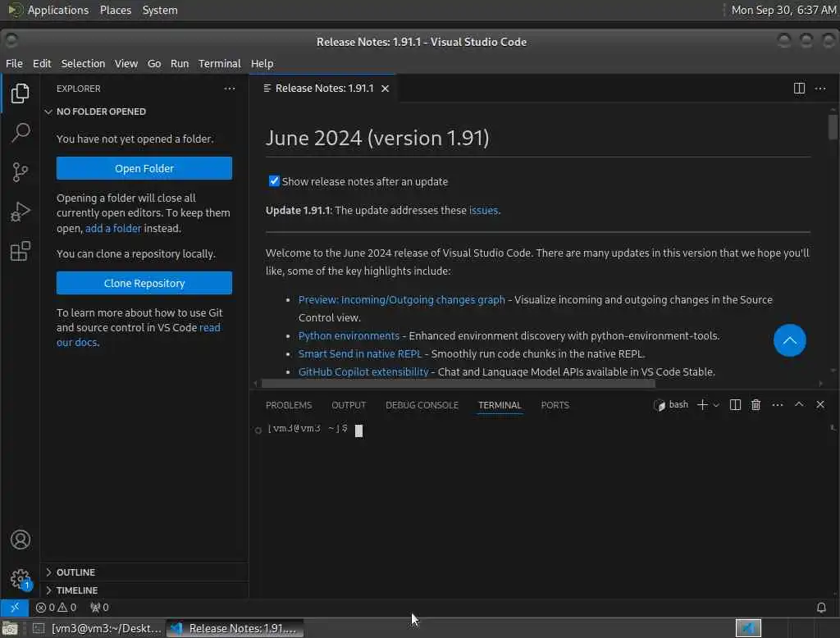Viewport: 840px width, 638px height.
Task: Open Preview: Incoming/Outgoing changes graph link
Action: pyautogui.click(x=401, y=299)
